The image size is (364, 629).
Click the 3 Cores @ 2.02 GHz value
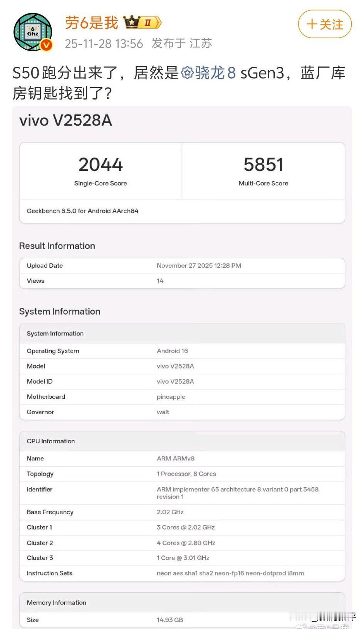coord(185,528)
